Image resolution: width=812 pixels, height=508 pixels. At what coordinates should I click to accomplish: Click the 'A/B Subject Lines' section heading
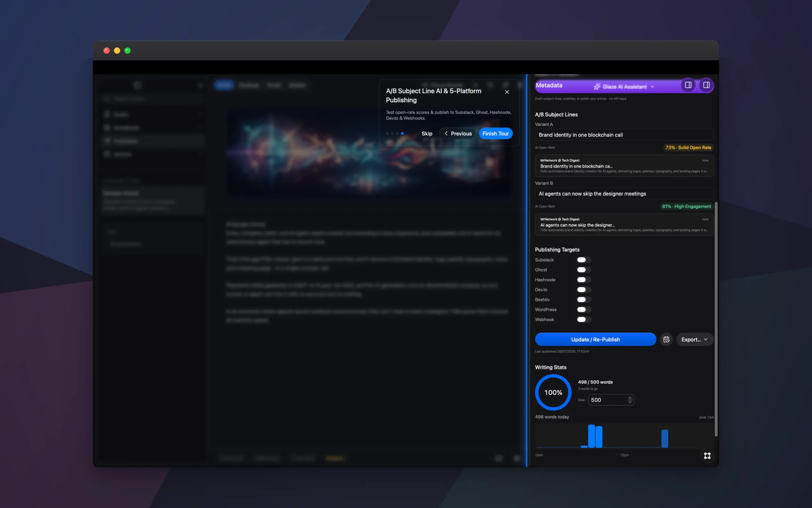point(556,115)
